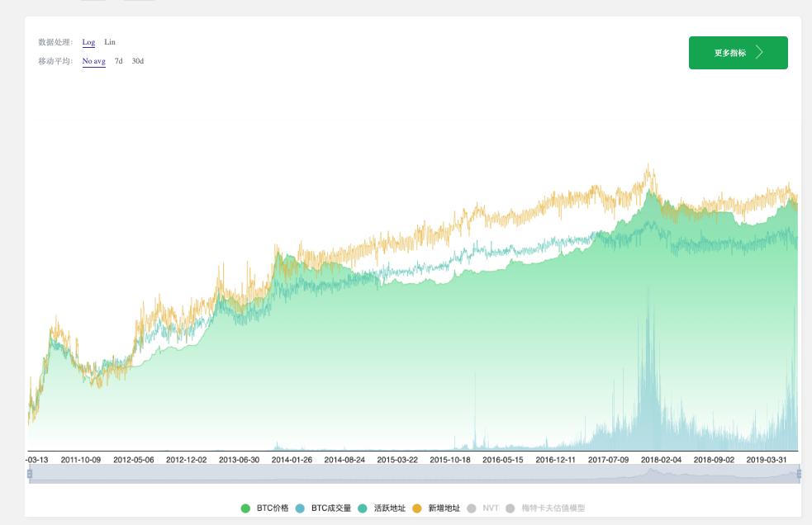Toggle the blue BTC成交量 legend dot
The width and height of the screenshot is (812, 525).
(300, 508)
